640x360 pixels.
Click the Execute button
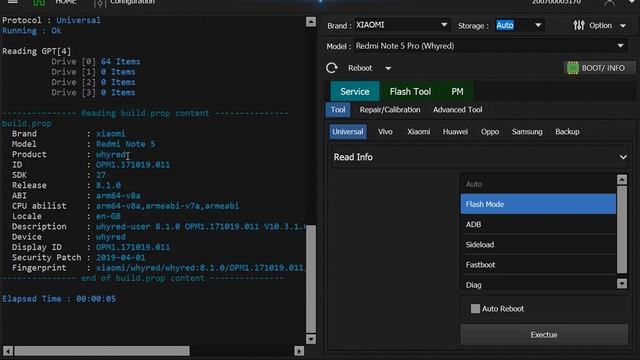(544, 335)
